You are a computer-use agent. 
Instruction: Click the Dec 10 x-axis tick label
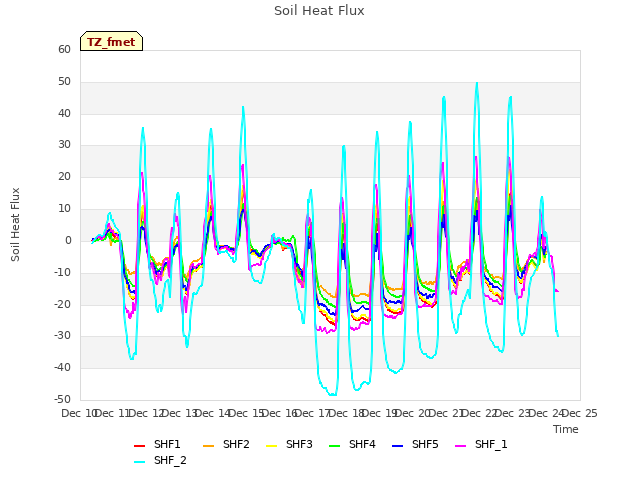coord(78,414)
